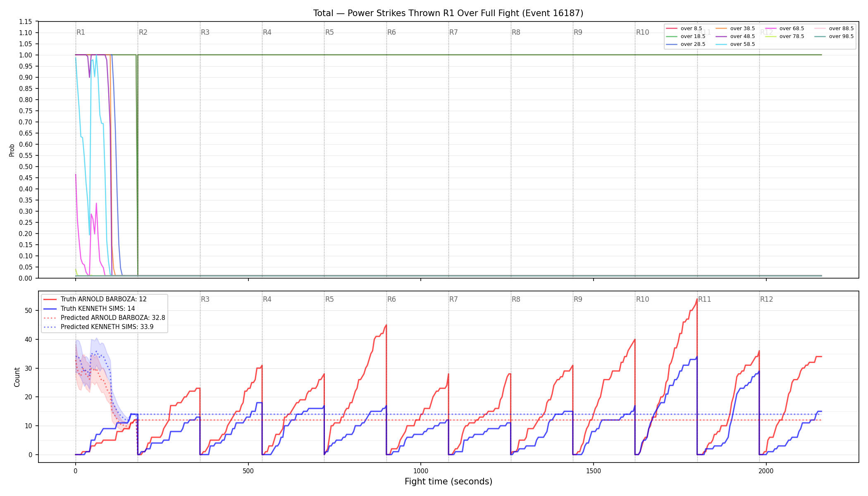
Task: Click the R7 round label in the Prob plot
Action: click(x=453, y=32)
